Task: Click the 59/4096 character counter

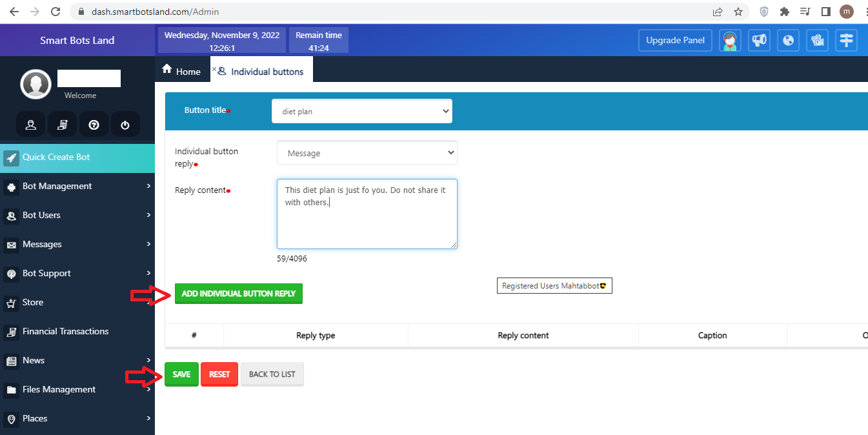Action: 292,259
